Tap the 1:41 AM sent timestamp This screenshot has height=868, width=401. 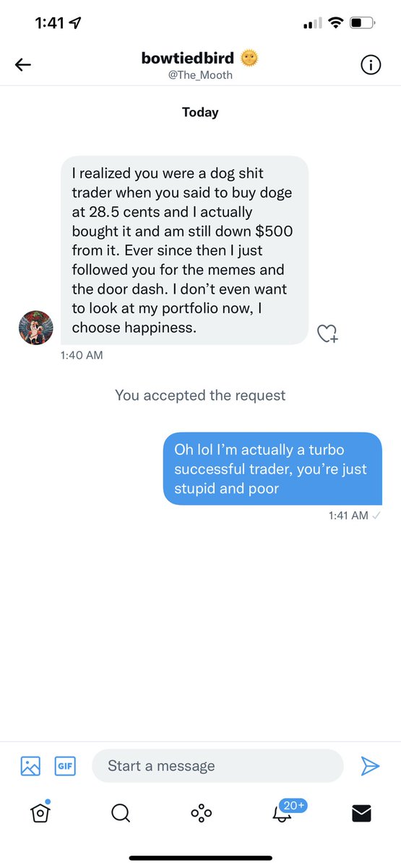[348, 515]
